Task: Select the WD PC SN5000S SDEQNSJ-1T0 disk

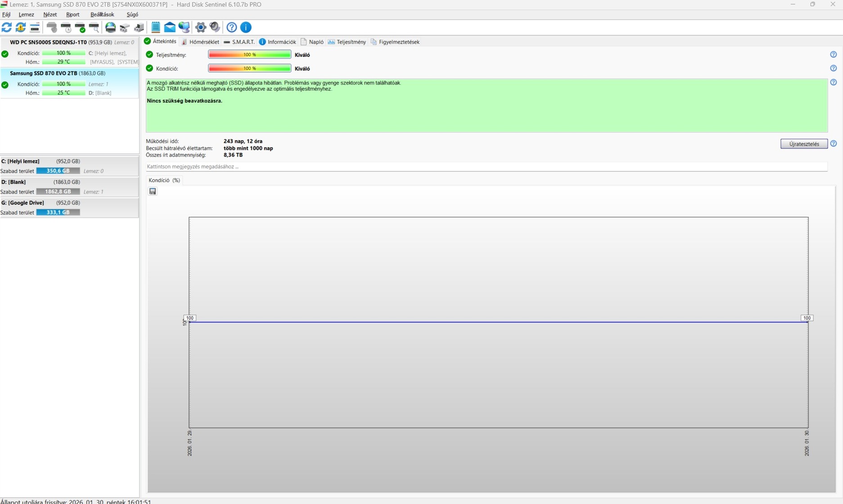Action: click(x=70, y=52)
